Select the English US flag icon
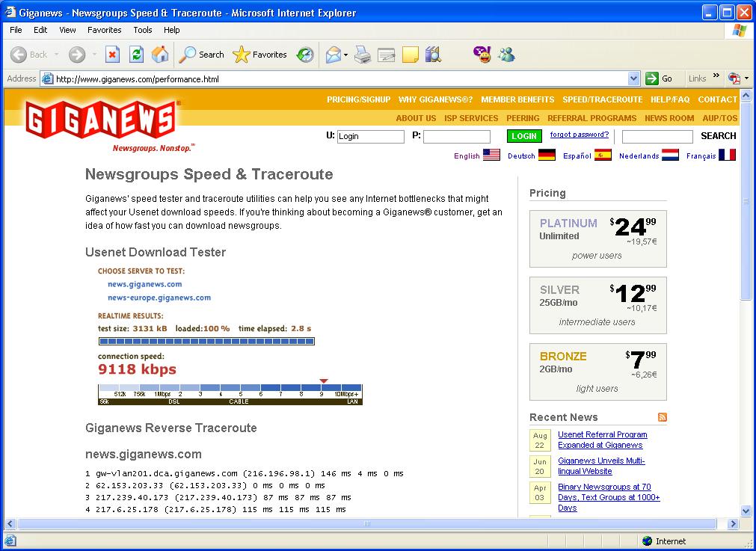The height and width of the screenshot is (551, 756). [491, 155]
